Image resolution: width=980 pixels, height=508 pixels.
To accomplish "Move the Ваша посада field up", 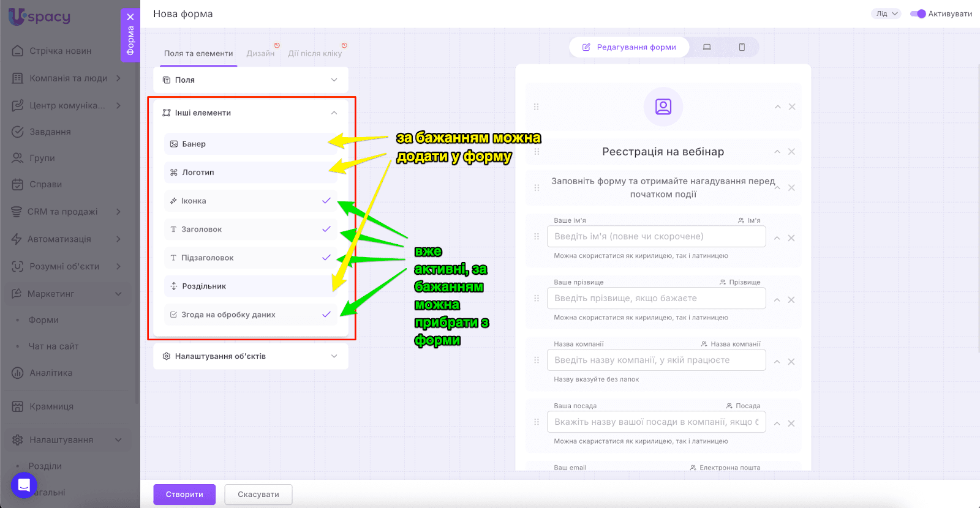I will point(777,424).
